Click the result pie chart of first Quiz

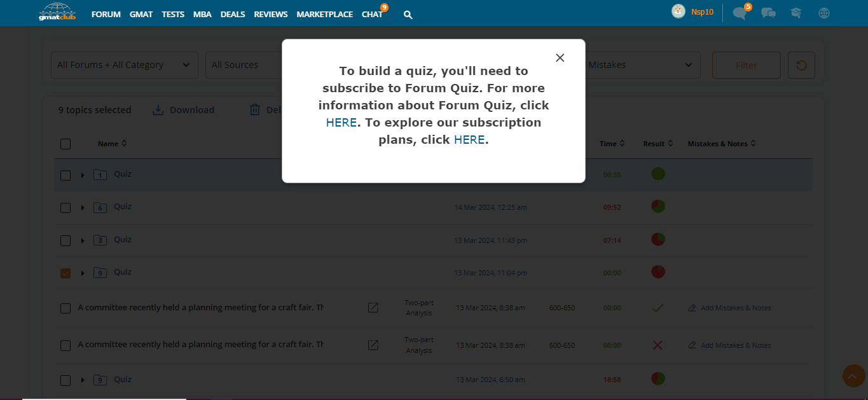658,174
